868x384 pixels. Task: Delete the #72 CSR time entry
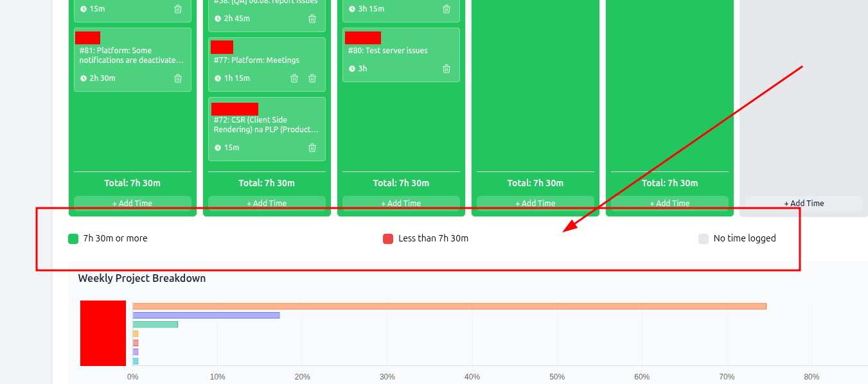[x=312, y=148]
